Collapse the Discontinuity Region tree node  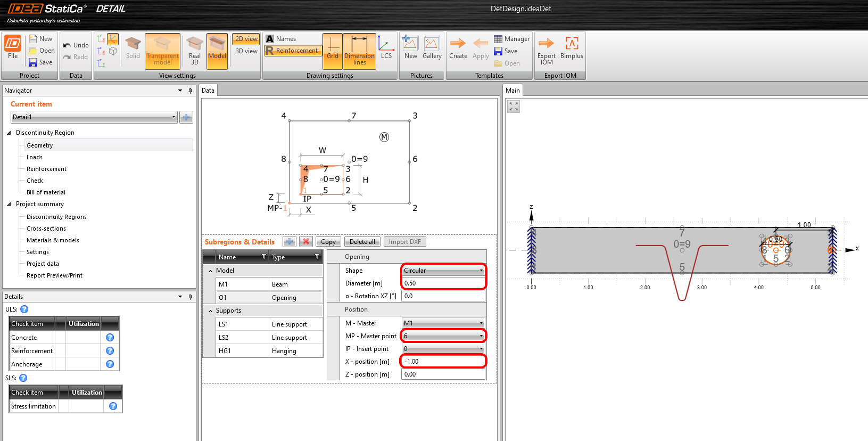9,133
